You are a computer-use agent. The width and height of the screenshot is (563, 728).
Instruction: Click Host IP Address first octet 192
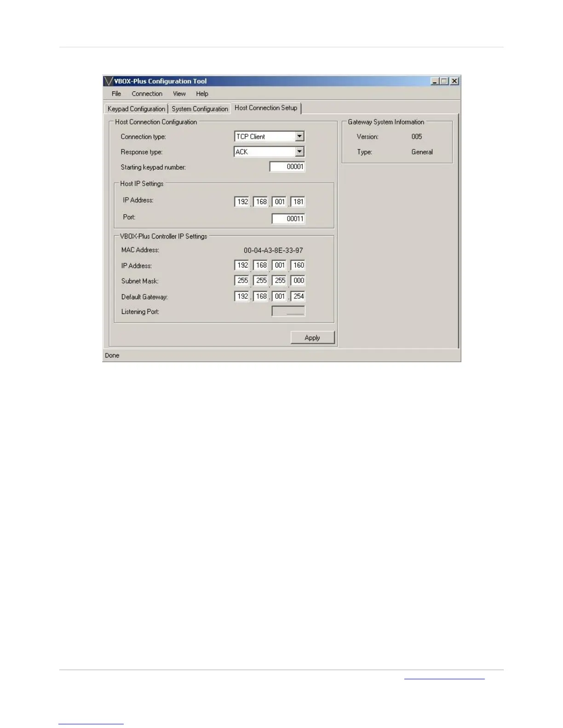(242, 202)
